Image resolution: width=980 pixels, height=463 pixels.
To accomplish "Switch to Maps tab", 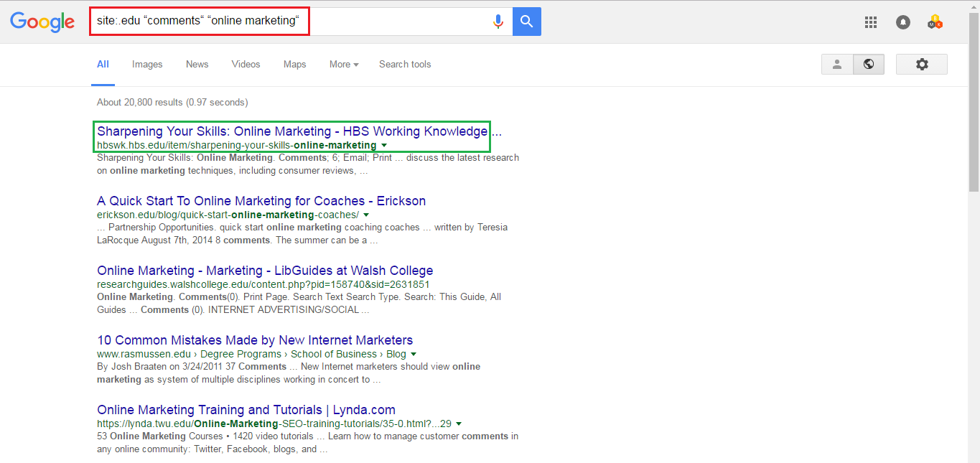I will point(294,64).
